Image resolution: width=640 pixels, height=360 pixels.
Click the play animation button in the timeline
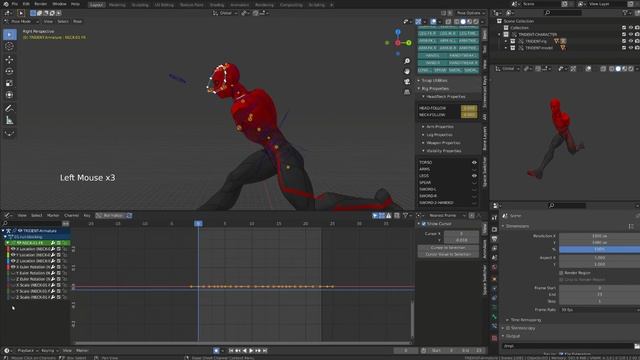[x=251, y=351]
